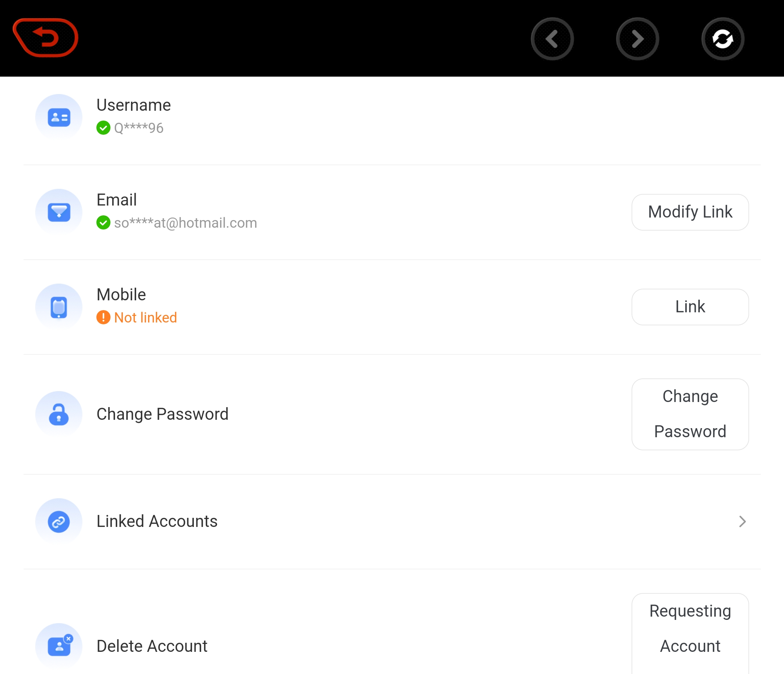Click the Linked Accounts chain icon

59,521
